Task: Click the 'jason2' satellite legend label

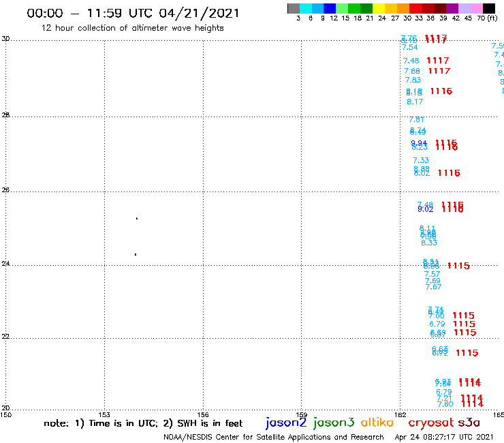Action: (x=286, y=423)
